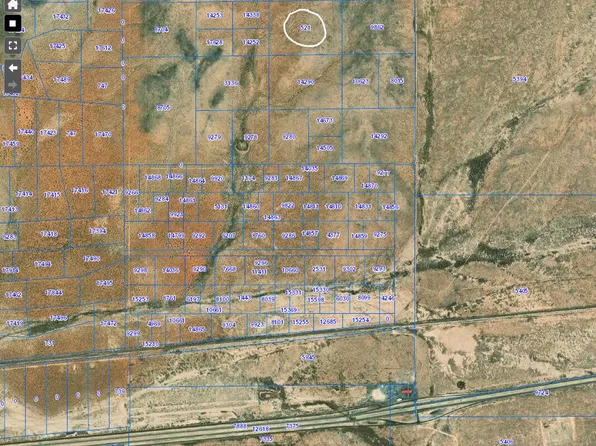Select parcel labeled 8100
596x446 pixels.
tap(222, 299)
